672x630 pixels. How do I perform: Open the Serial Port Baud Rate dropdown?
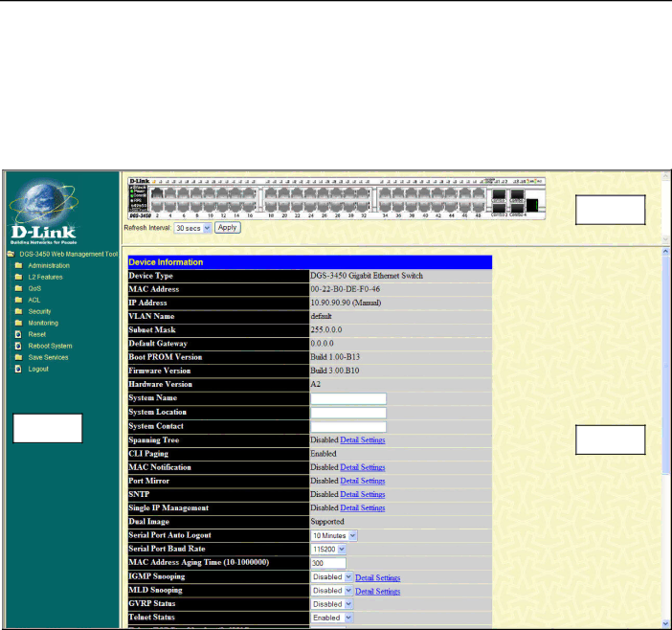328,550
